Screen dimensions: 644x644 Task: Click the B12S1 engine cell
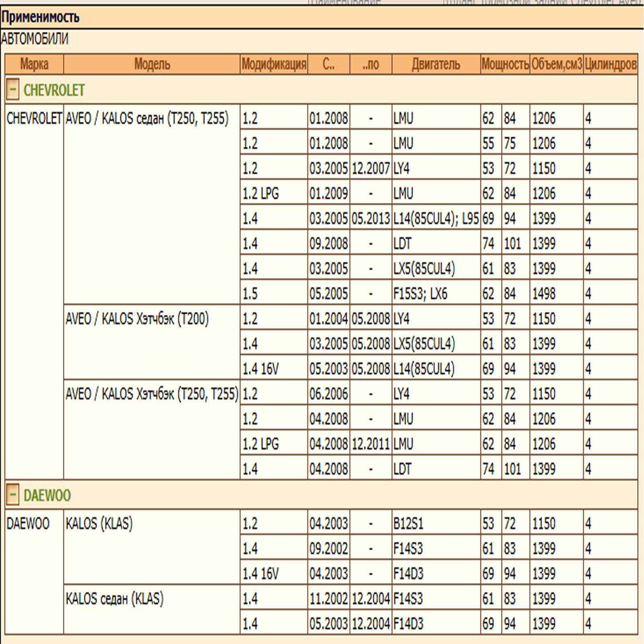click(x=408, y=524)
